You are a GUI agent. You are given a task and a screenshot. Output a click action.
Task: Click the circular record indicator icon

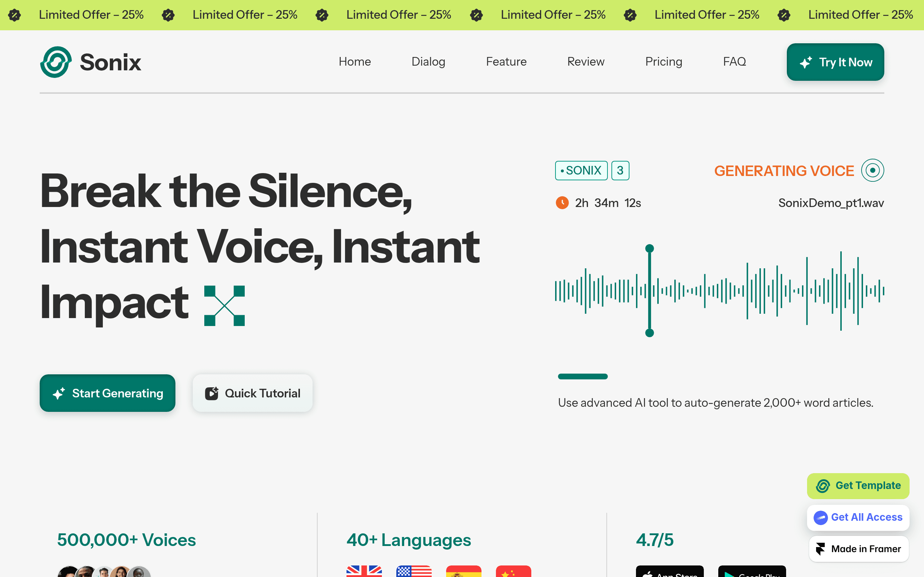(x=872, y=171)
